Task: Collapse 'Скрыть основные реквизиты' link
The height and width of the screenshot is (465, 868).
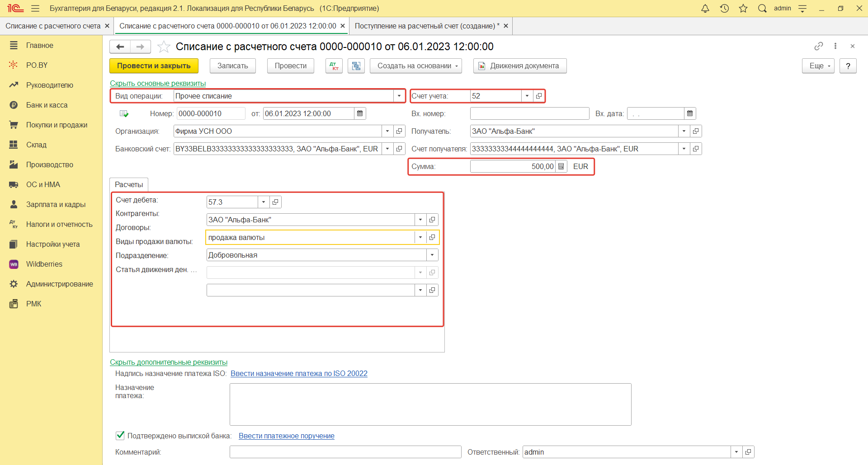Action: click(x=158, y=83)
